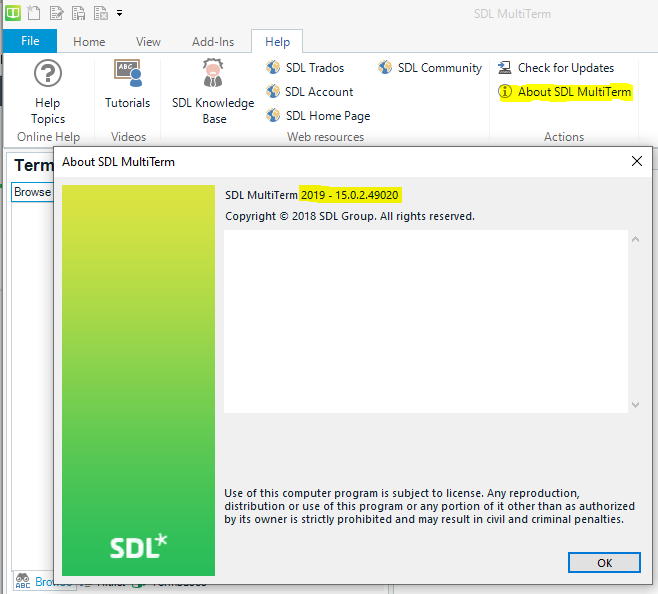Switch to the Add-Ins ribbon tab
Screen dimensions: 658x594
tap(213, 42)
